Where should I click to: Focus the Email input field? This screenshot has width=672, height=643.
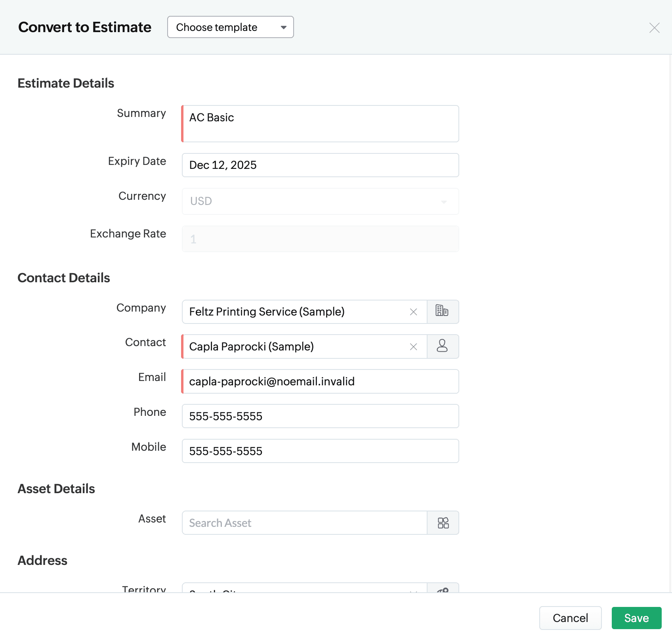coord(320,381)
